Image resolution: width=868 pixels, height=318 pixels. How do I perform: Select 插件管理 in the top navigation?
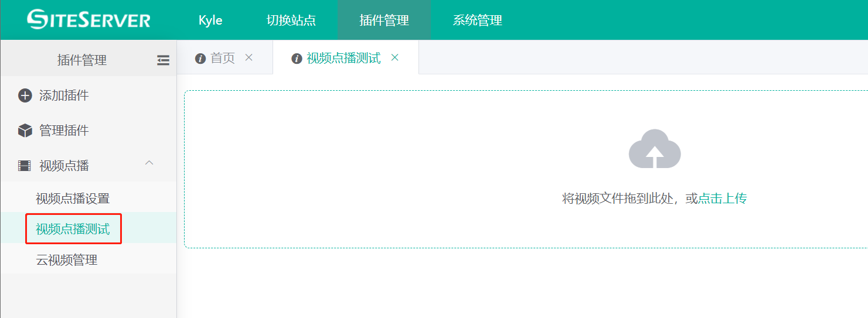click(384, 20)
